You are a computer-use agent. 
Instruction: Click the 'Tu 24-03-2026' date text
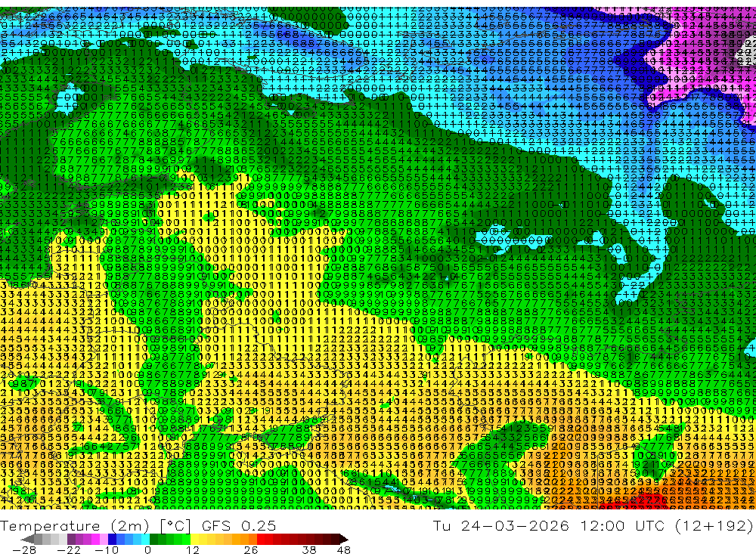coord(501,525)
